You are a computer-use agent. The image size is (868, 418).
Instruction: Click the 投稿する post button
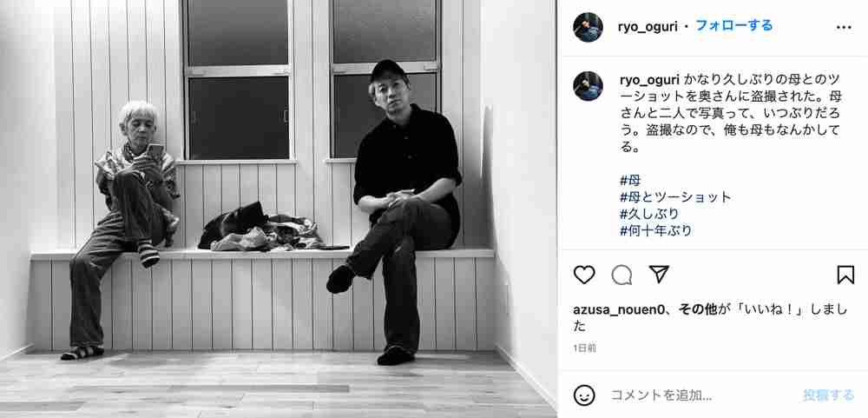tap(829, 395)
